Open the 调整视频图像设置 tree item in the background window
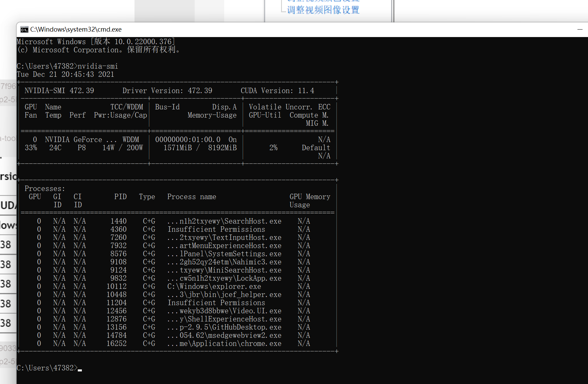 [x=323, y=10]
